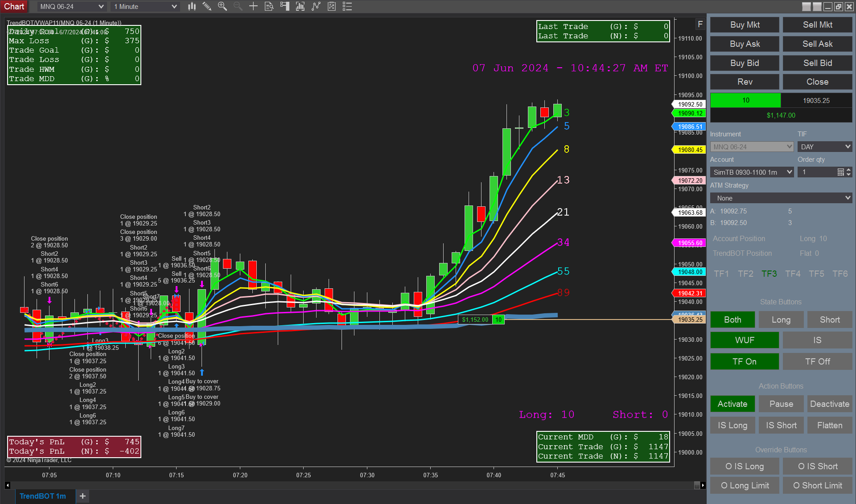This screenshot has height=504, width=856.
Task: Open the Data Box icon
Action: [x=268, y=6]
